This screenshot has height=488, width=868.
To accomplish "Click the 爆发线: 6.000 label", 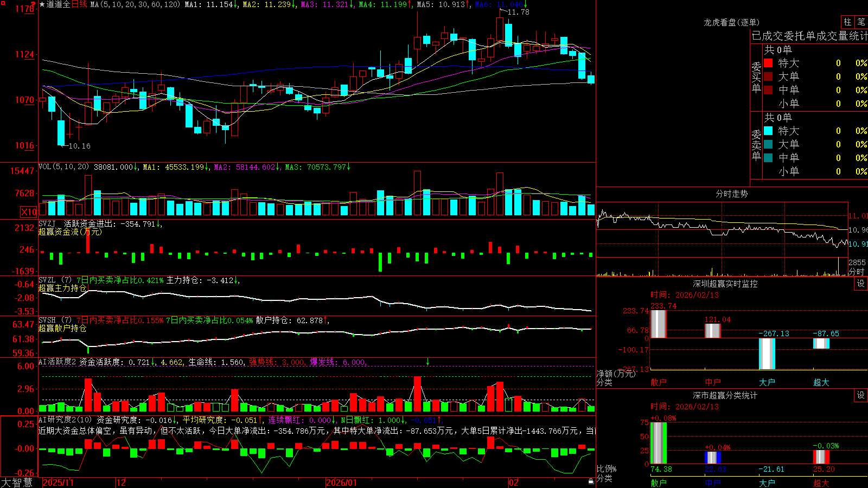I will tap(337, 362).
